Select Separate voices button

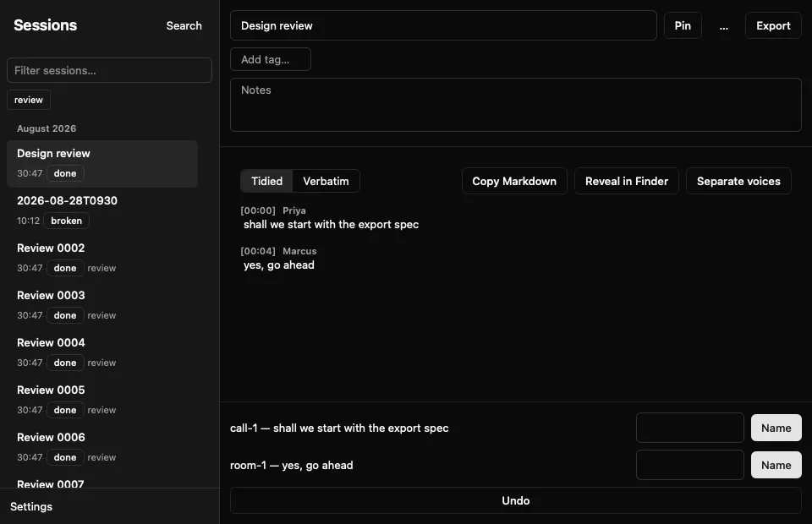pos(738,181)
